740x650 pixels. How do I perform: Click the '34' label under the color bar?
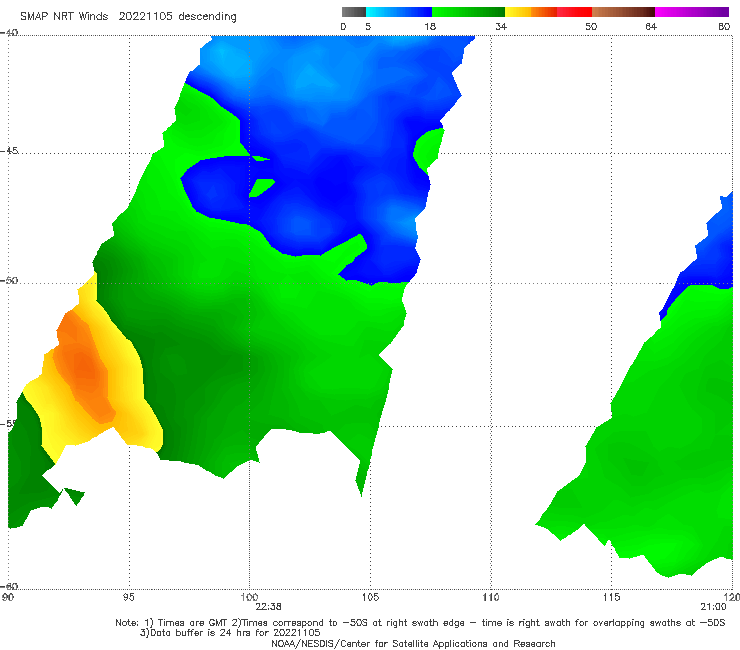pyautogui.click(x=501, y=27)
